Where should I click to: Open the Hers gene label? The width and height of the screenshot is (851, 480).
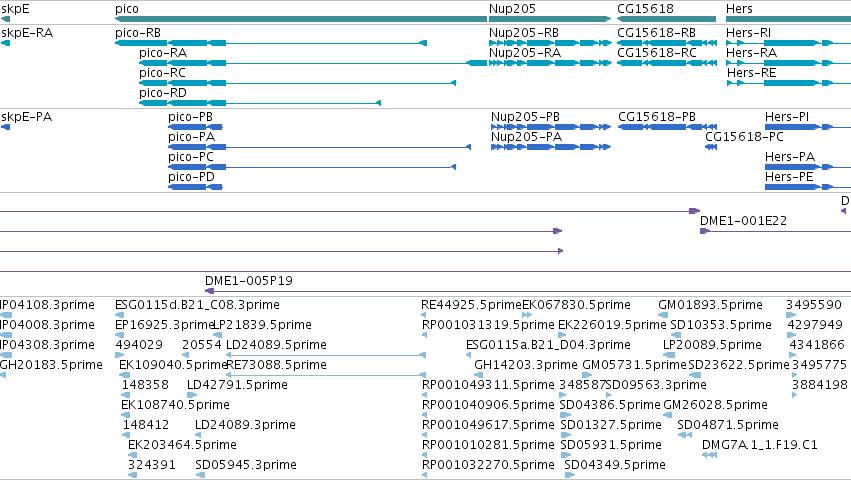click(739, 9)
